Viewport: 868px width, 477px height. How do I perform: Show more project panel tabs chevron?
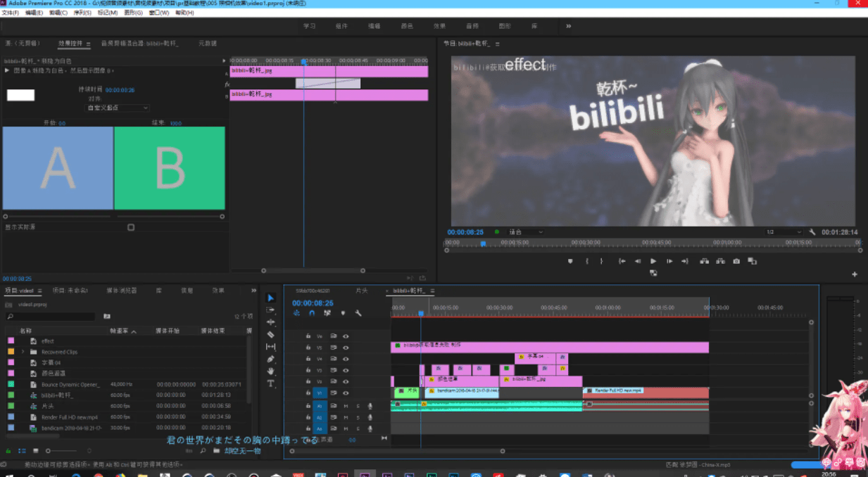point(253,291)
